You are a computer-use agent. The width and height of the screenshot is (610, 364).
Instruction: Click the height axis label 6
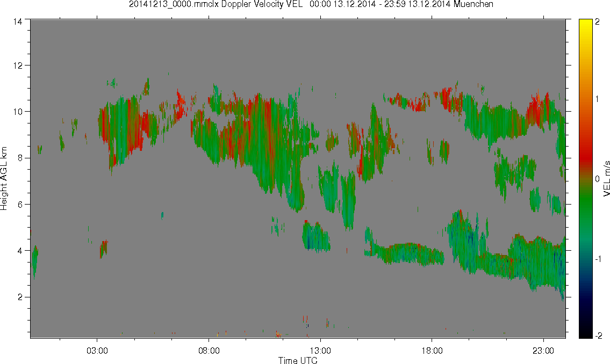20,205
